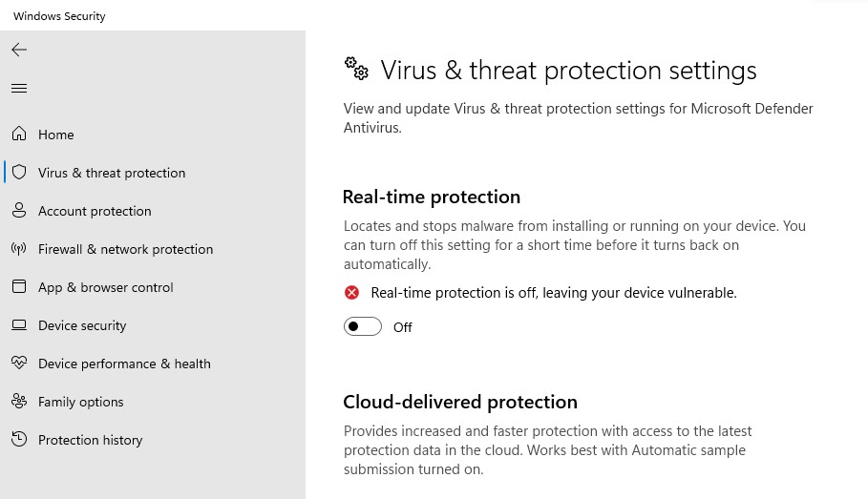Open Protection history page

(x=90, y=440)
